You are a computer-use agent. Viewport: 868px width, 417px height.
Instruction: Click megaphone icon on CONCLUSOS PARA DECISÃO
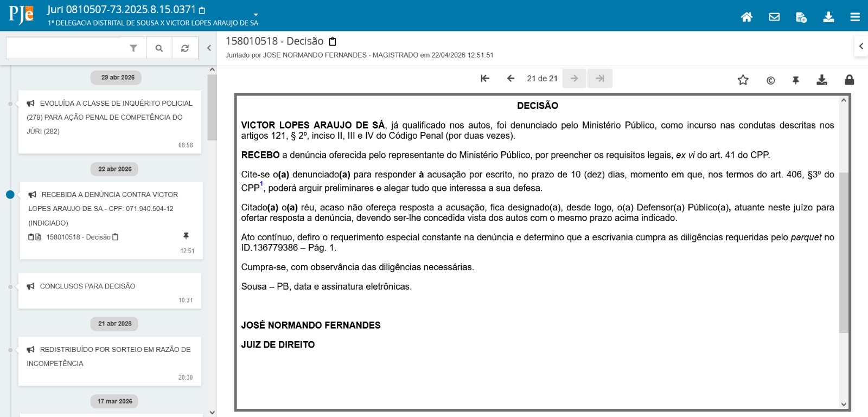31,286
